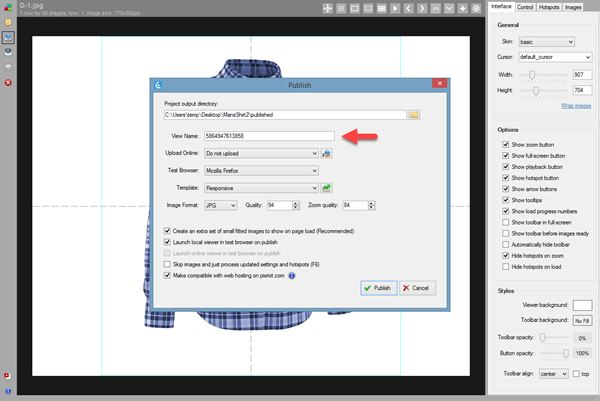Open the Test Browser dropdown
The width and height of the screenshot is (600, 401).
pyautogui.click(x=260, y=170)
